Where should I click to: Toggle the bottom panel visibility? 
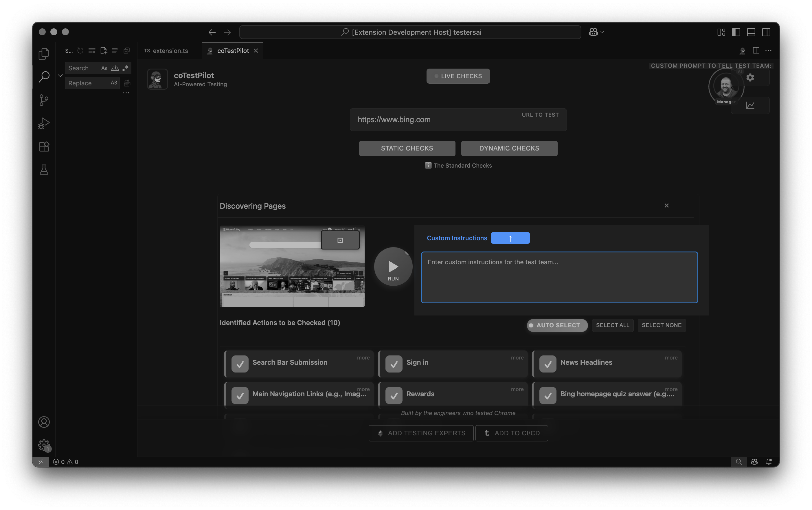751,32
